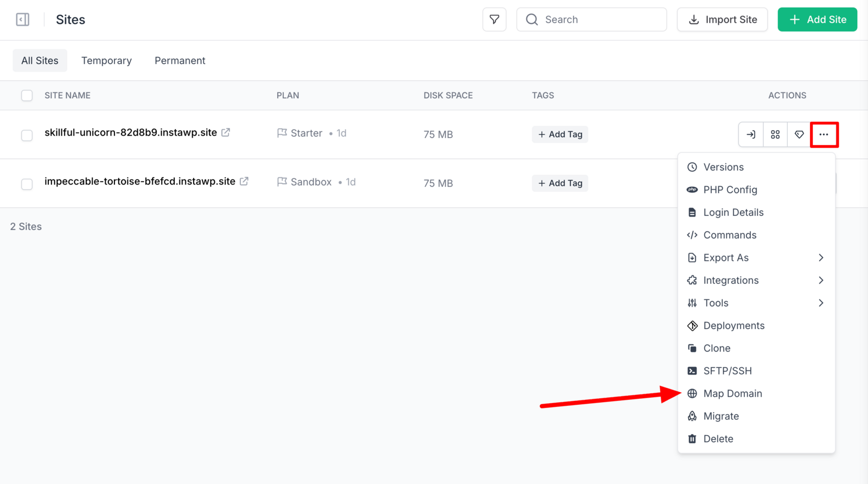Click the heart favorite icon for skillful-unicorn
The height and width of the screenshot is (484, 868).
[x=799, y=135]
